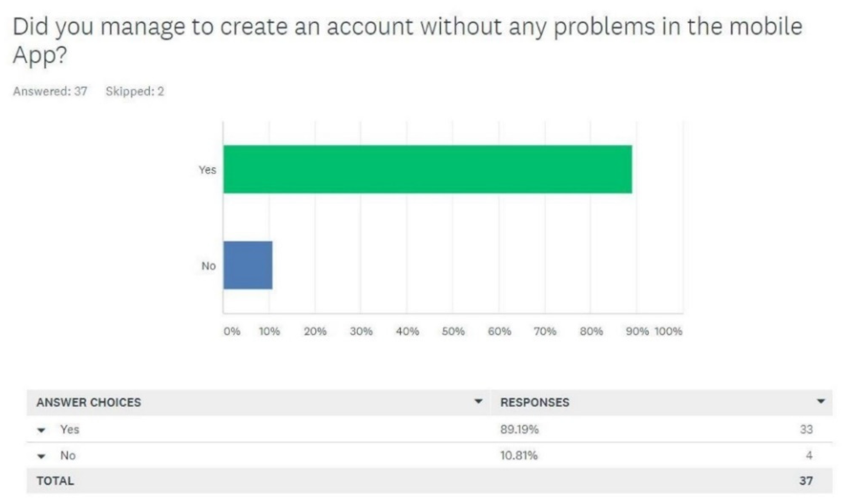
Task: Click the 89.19% response value
Action: pos(519,430)
